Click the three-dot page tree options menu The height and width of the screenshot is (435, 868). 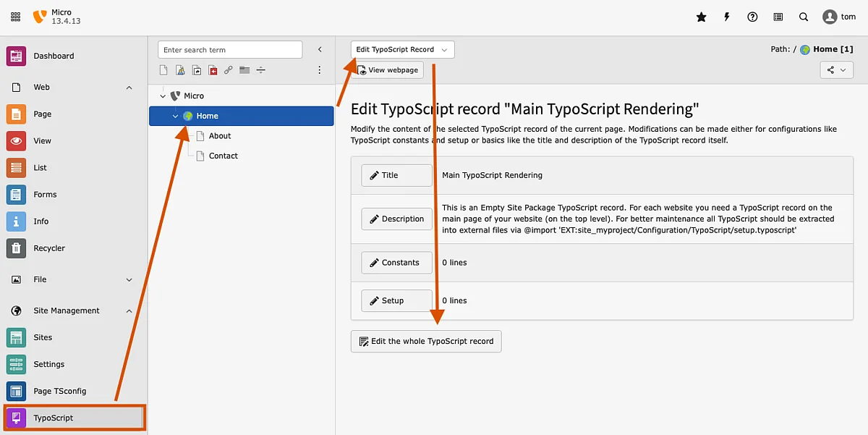[x=320, y=70]
